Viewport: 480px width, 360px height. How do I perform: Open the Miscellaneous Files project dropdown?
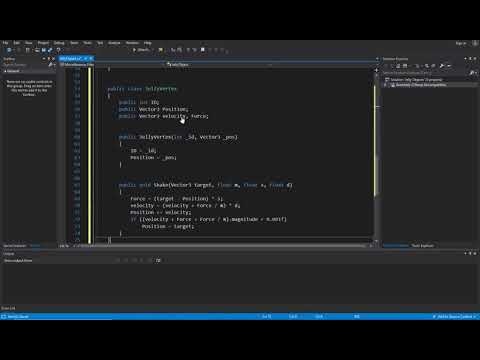point(111,65)
